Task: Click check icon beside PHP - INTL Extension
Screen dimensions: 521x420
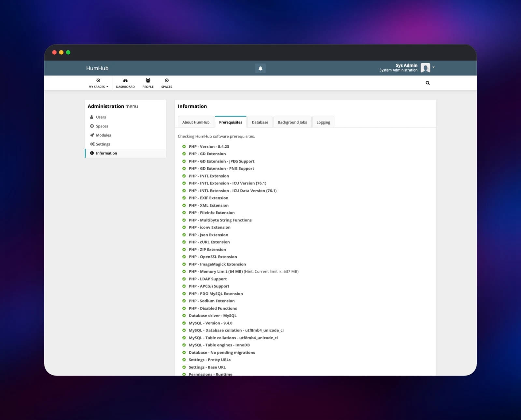Action: point(184,176)
